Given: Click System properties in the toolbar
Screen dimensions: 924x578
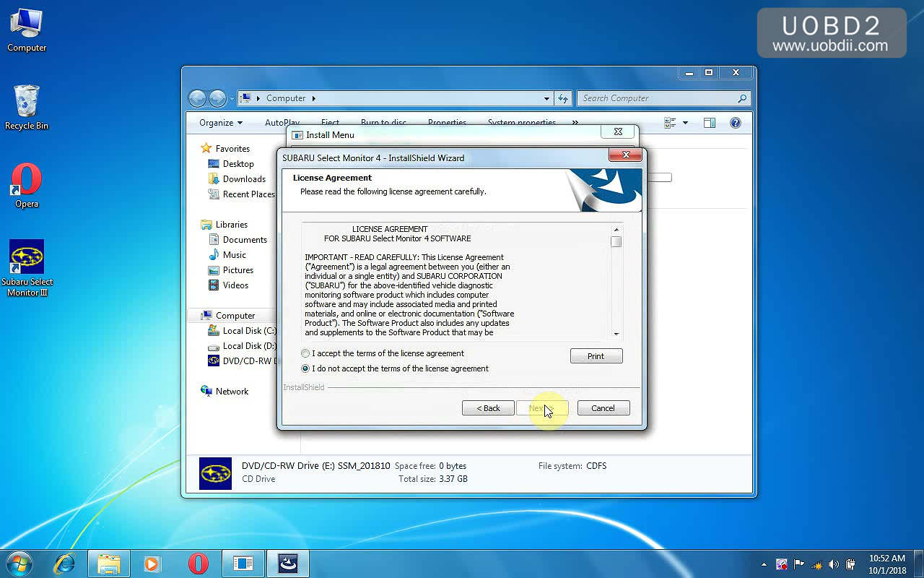Looking at the screenshot, I should tap(521, 123).
